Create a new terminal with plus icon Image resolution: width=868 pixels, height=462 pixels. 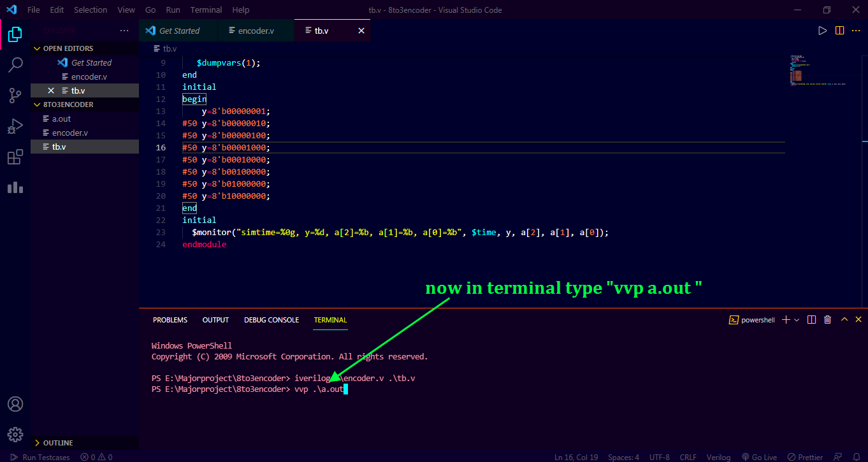point(786,320)
